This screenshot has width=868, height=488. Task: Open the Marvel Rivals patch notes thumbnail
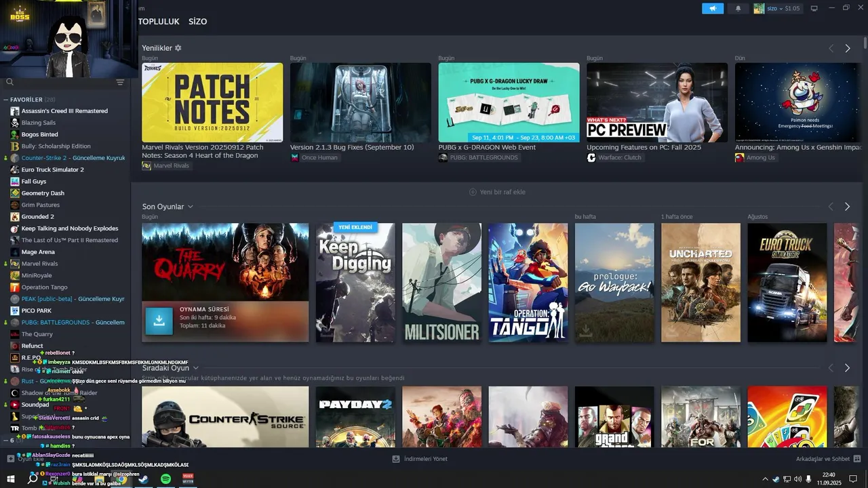click(212, 102)
